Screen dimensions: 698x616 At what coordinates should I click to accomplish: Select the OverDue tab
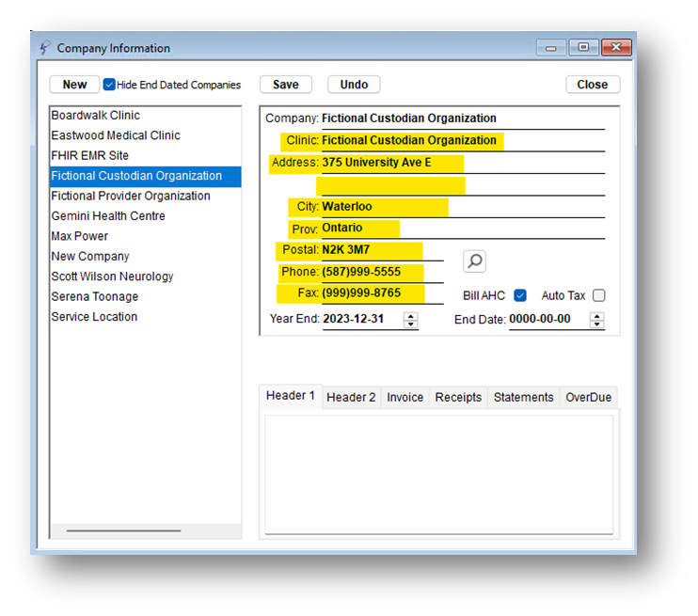(588, 398)
